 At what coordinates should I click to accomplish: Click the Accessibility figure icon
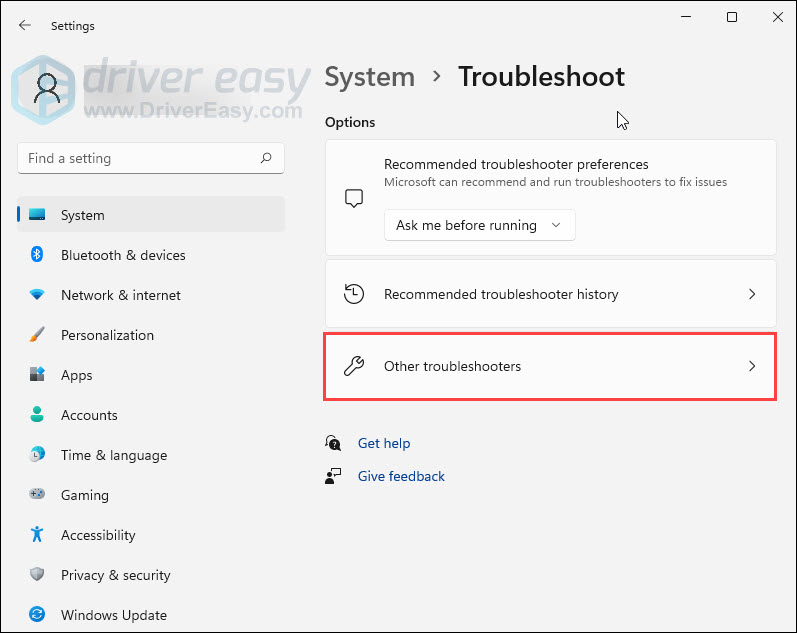click(37, 535)
